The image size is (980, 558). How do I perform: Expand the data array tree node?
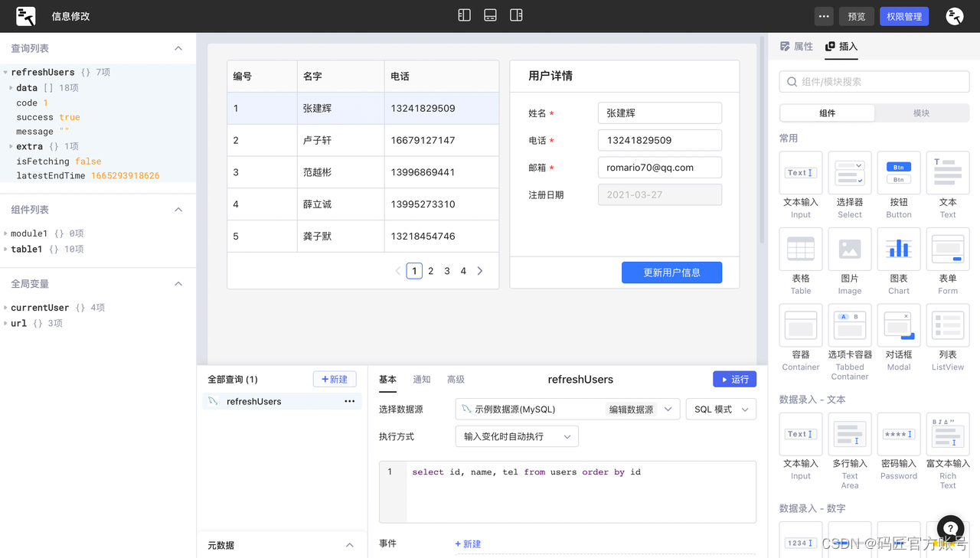pos(11,88)
